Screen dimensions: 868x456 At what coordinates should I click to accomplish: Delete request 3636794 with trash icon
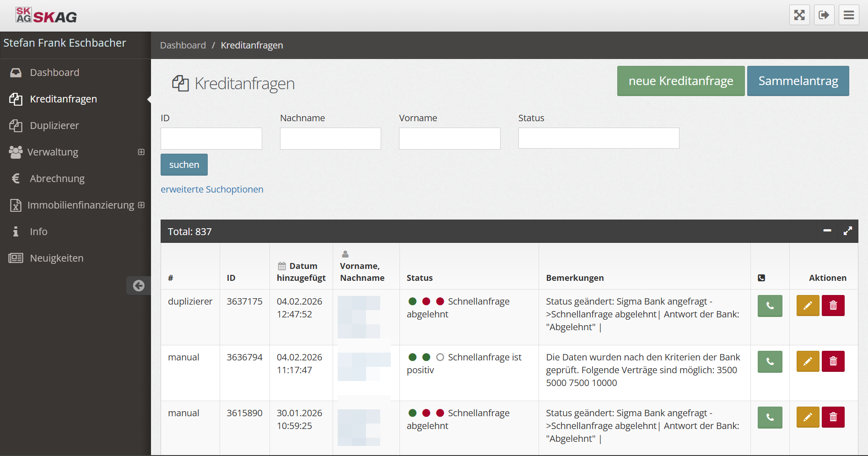(833, 361)
